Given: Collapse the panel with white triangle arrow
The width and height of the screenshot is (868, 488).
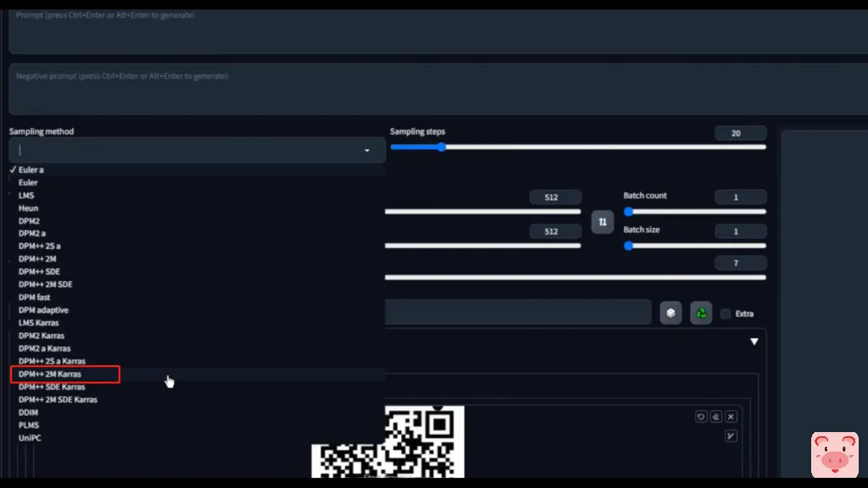Looking at the screenshot, I should click(754, 341).
